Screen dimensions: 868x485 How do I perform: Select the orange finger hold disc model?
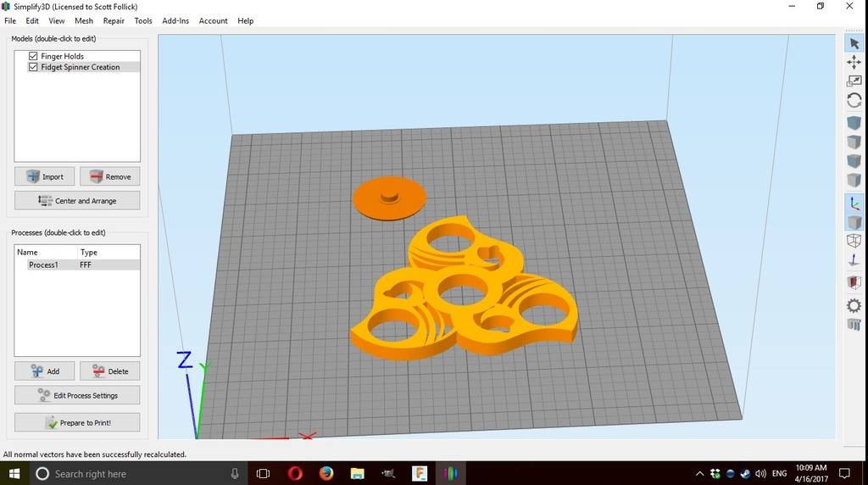pos(389,198)
